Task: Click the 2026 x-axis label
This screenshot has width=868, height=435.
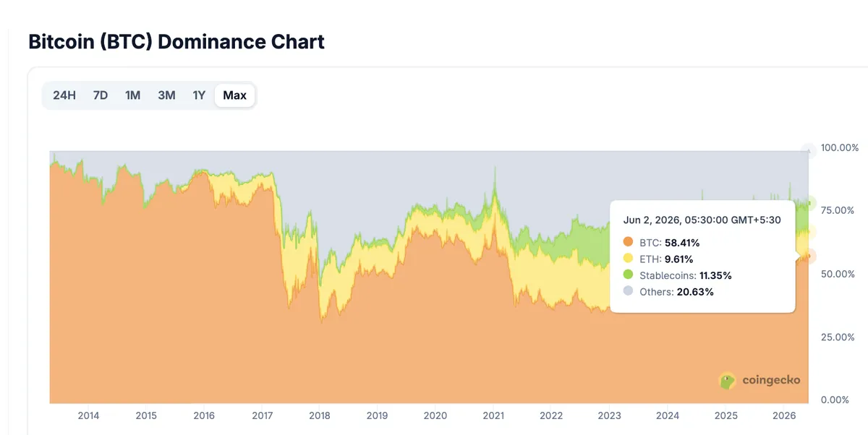Action: 783,415
